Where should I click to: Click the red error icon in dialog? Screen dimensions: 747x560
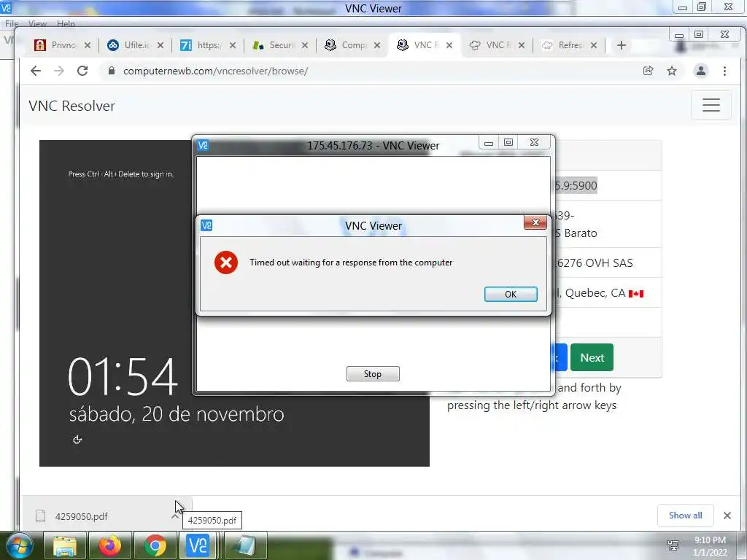pos(226,262)
